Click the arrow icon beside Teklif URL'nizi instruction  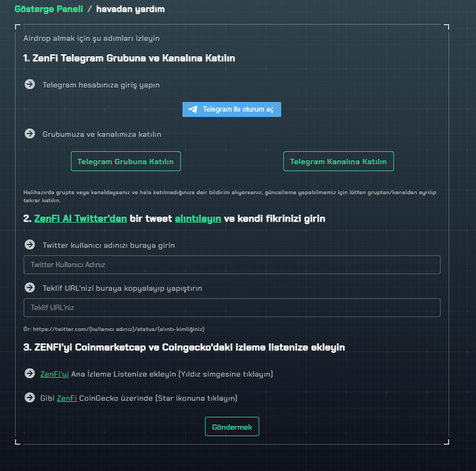(30, 288)
